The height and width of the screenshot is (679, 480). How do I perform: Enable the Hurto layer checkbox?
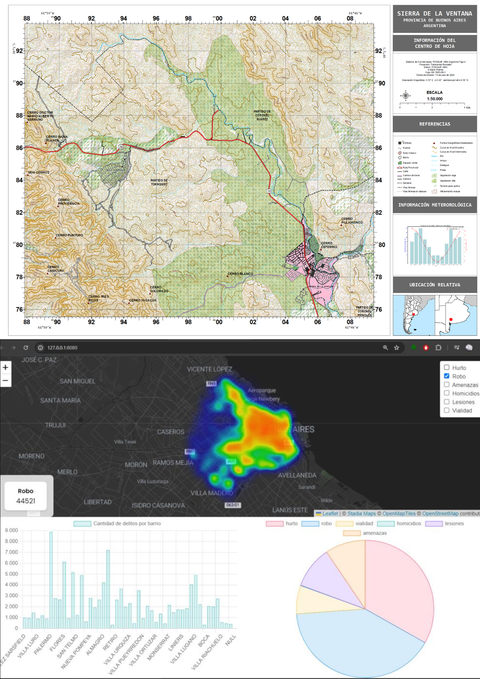click(x=447, y=368)
